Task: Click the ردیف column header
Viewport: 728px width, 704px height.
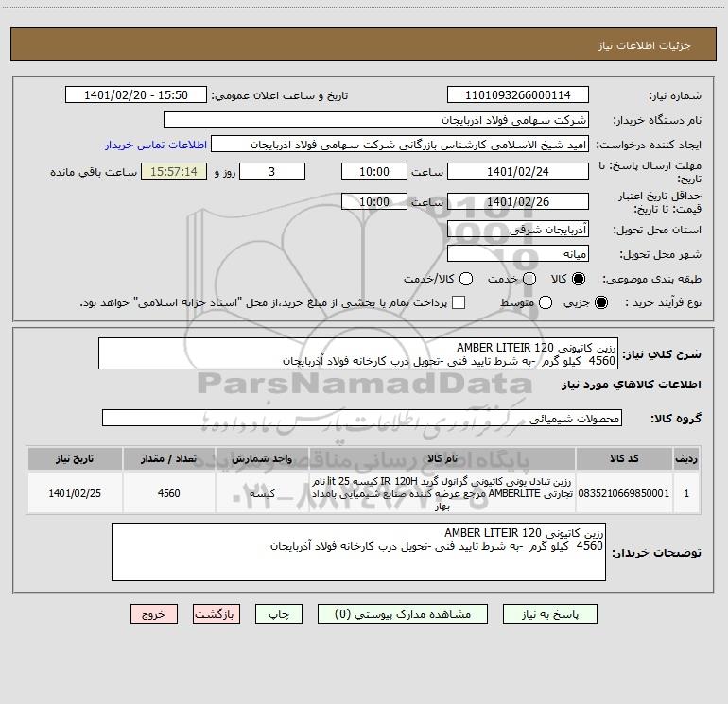Action: pos(686,459)
